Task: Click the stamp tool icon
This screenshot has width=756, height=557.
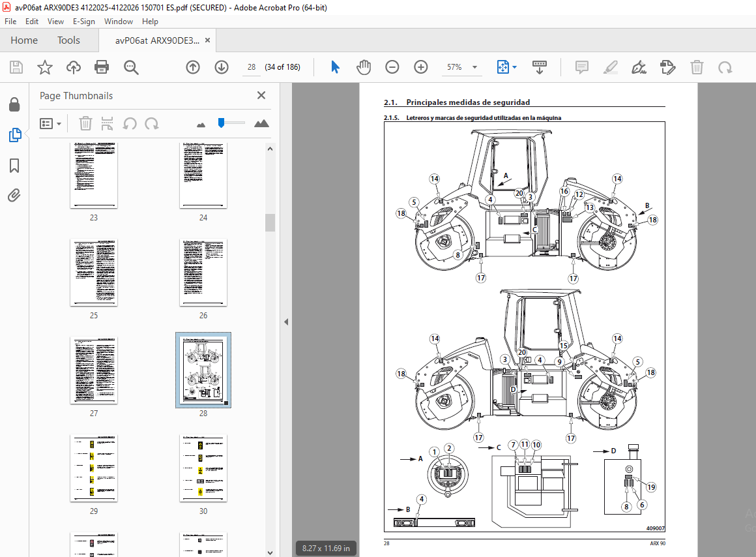Action: click(668, 67)
